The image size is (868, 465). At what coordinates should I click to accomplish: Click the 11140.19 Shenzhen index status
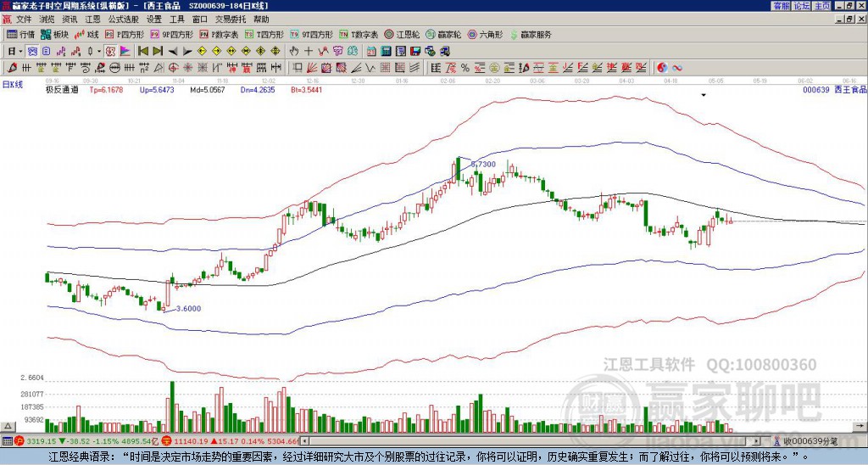click(x=190, y=441)
